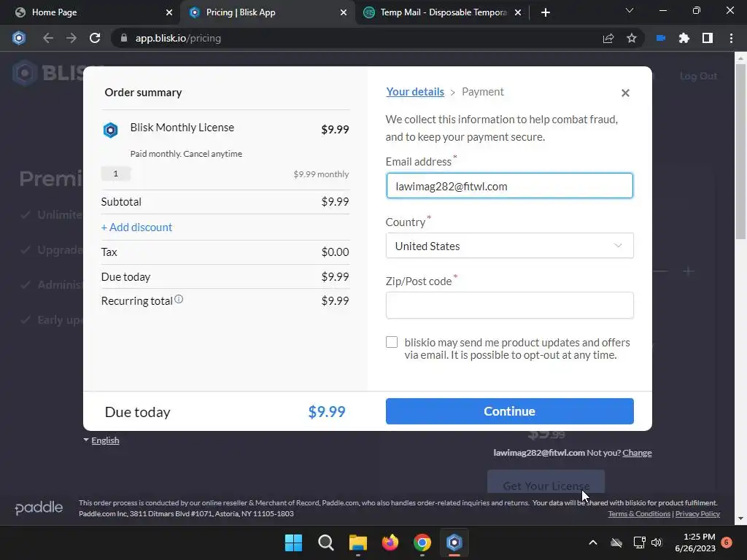Switch to Chrome in the taskbar
The width and height of the screenshot is (747, 560).
[x=422, y=542]
